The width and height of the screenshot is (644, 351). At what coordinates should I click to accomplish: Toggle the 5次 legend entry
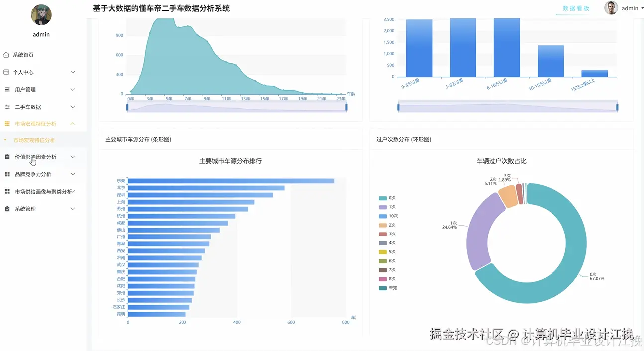387,252
